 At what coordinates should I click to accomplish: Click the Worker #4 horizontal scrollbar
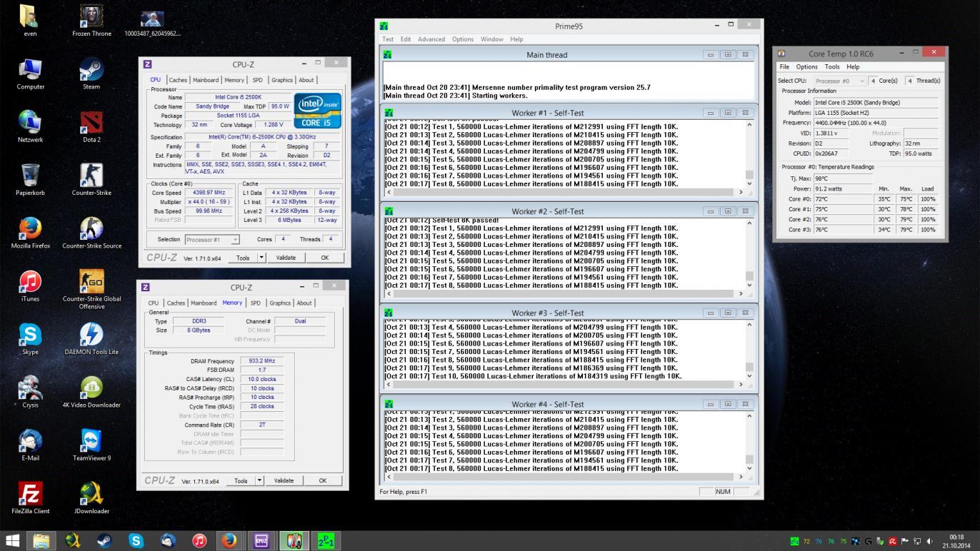[564, 477]
